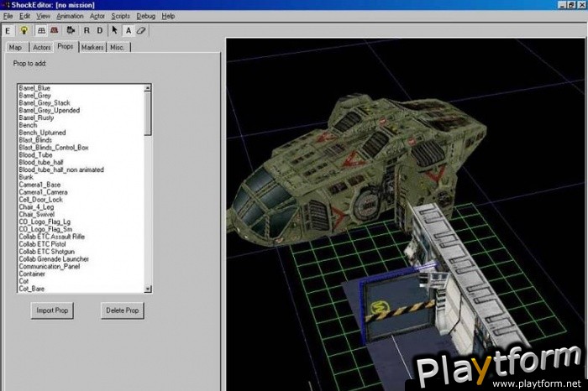Image resolution: width=588 pixels, height=391 pixels.
Task: Select Communication_Panel in the list
Action: coord(50,267)
